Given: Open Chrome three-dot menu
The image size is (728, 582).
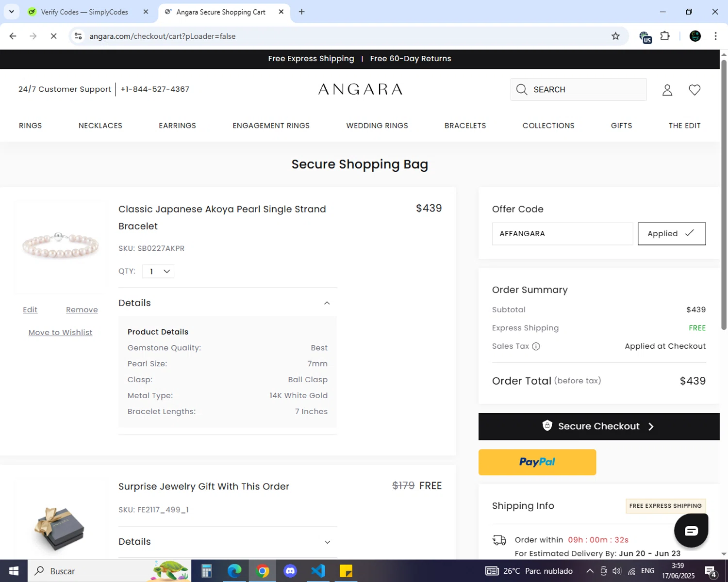Looking at the screenshot, I should point(715,36).
